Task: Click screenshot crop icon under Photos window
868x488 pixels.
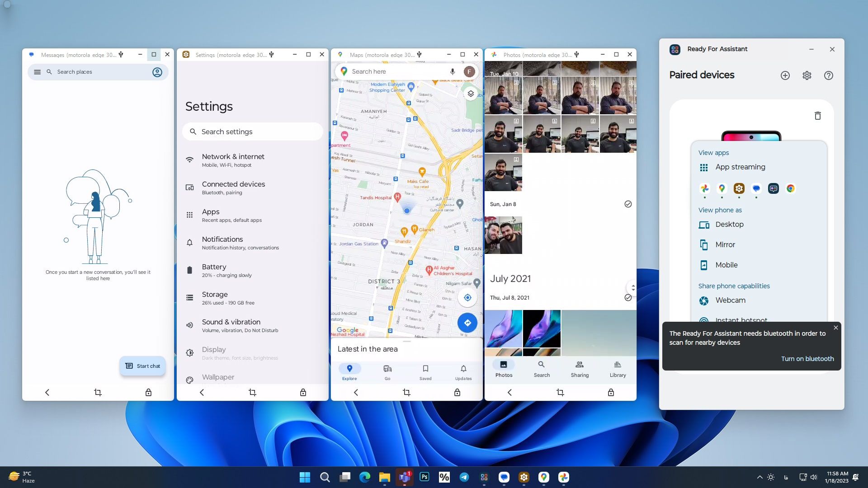Action: (560, 392)
